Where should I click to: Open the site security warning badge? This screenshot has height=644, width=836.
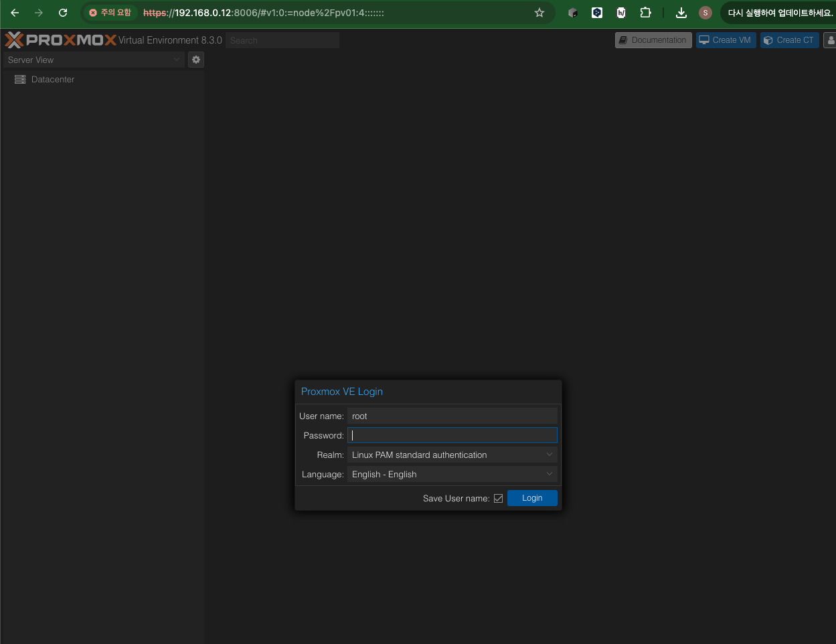click(x=110, y=13)
